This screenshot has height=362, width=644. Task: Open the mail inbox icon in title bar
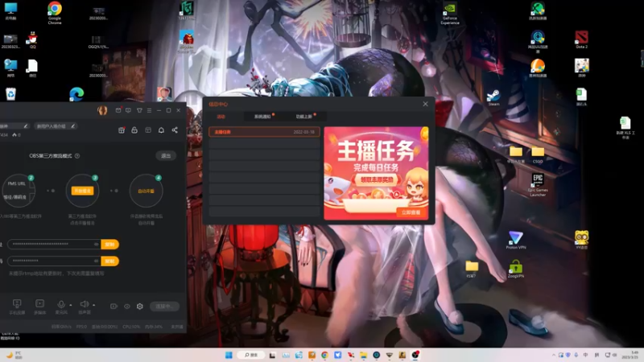coord(118,110)
